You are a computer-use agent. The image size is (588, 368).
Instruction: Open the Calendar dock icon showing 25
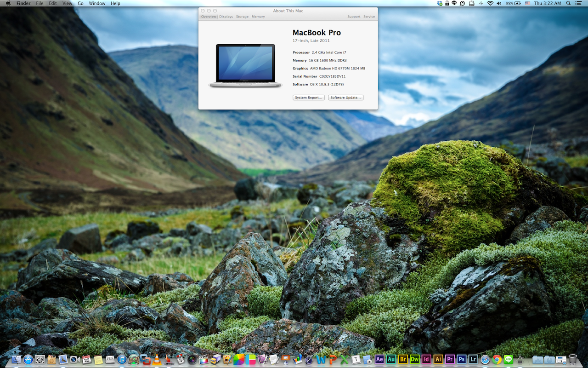point(86,359)
